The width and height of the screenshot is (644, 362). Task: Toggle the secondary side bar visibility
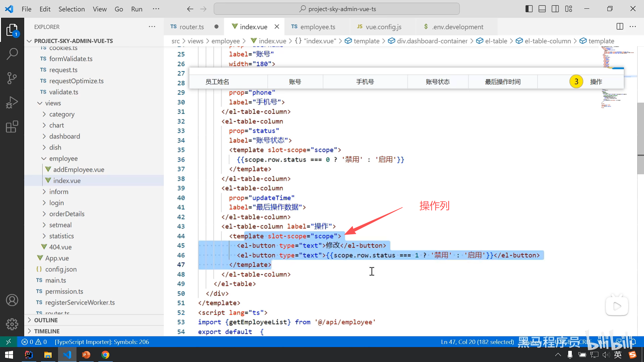click(555, 9)
